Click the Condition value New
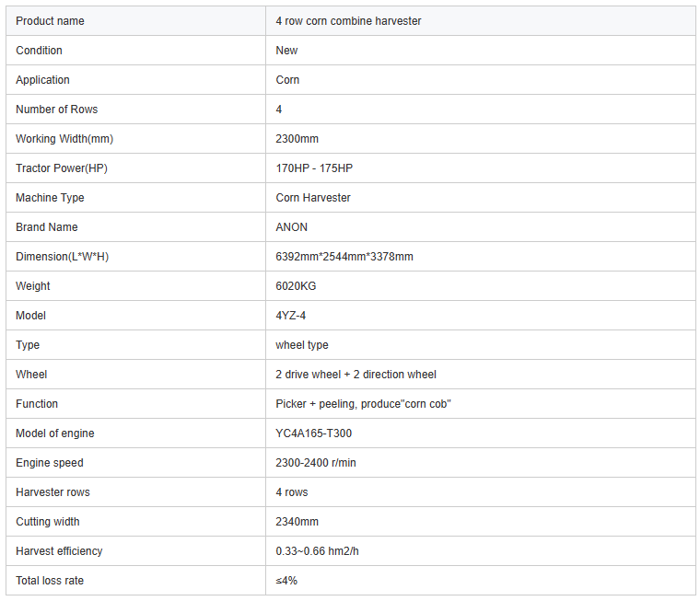The height and width of the screenshot is (601, 700). (x=286, y=51)
